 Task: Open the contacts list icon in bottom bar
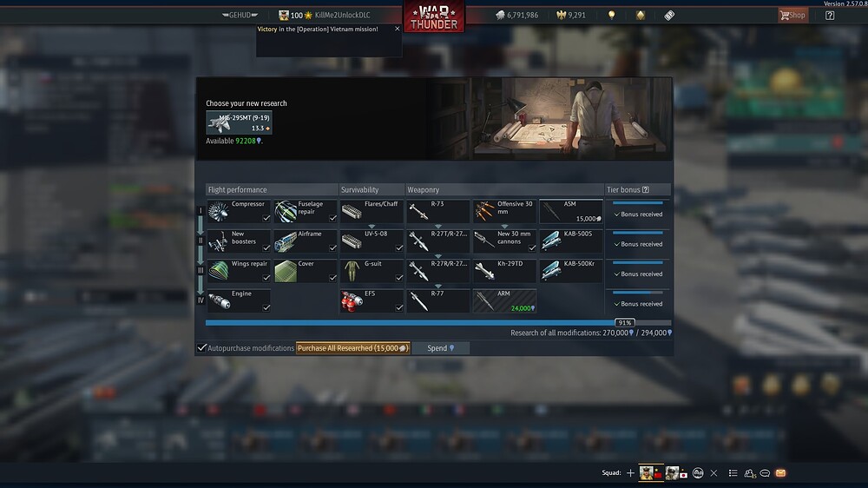point(733,473)
